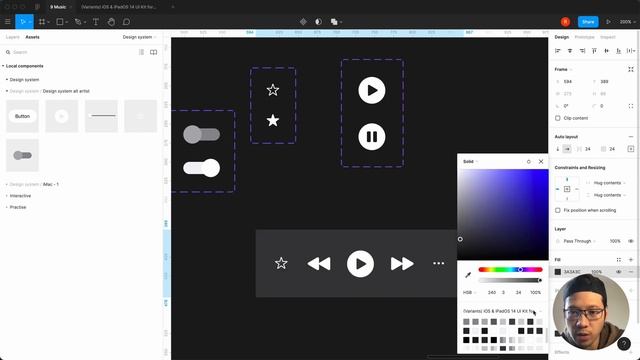Open the zoom level 200% dropdown
640x360 pixels.
click(627, 22)
